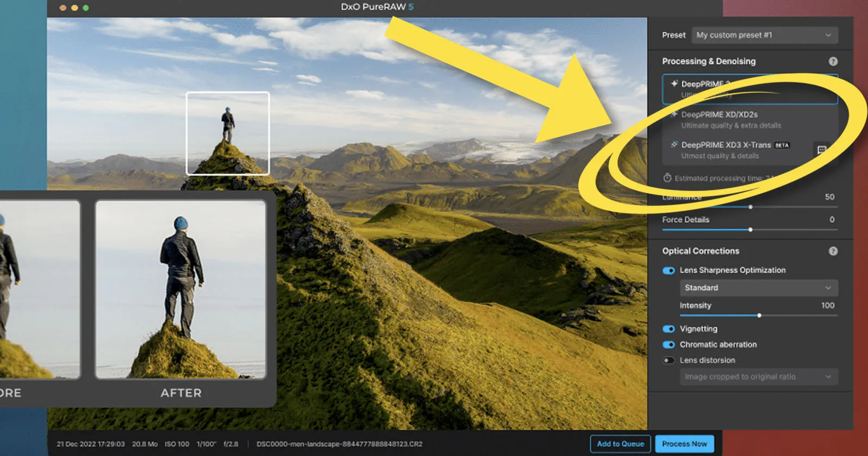Click the Add to Queue button
This screenshot has width=868, height=456.
click(621, 444)
